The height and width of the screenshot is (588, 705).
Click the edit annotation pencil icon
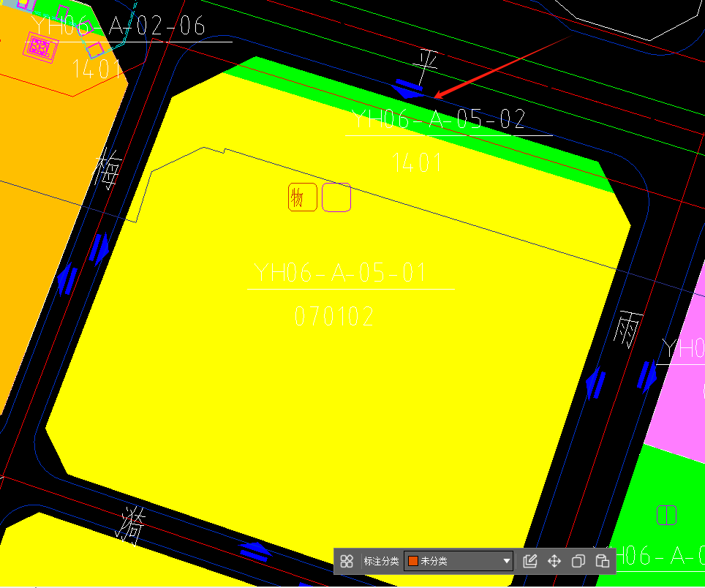(530, 562)
